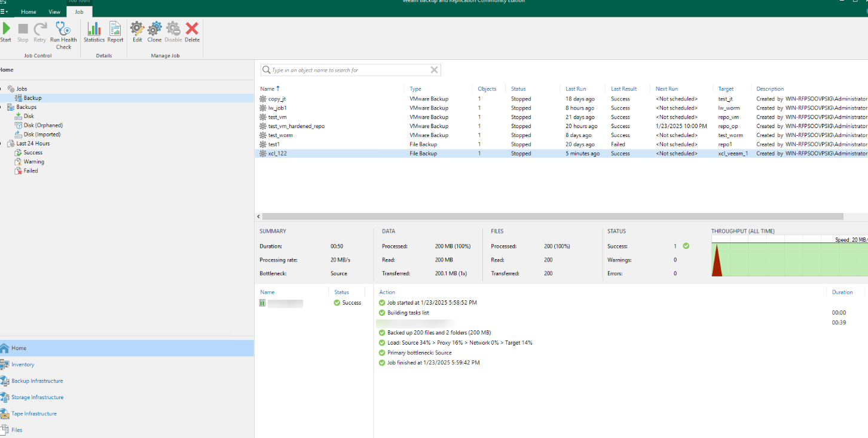
Task: Select the Failed node under Last 24 Hours
Action: point(30,171)
